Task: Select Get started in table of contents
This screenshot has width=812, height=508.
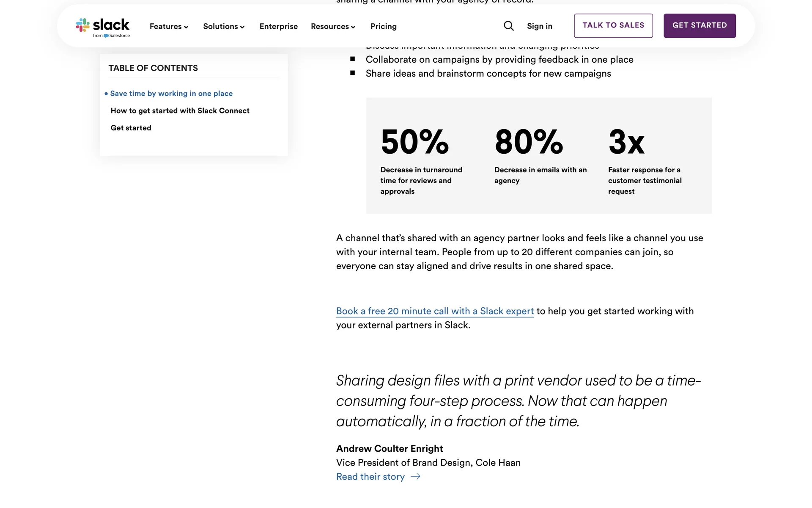Action: click(131, 128)
